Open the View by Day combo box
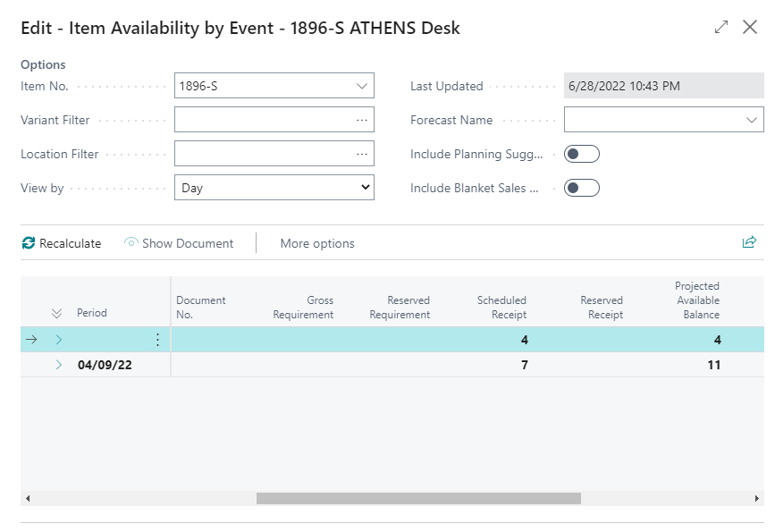This screenshot has height=532, width=775. point(274,188)
